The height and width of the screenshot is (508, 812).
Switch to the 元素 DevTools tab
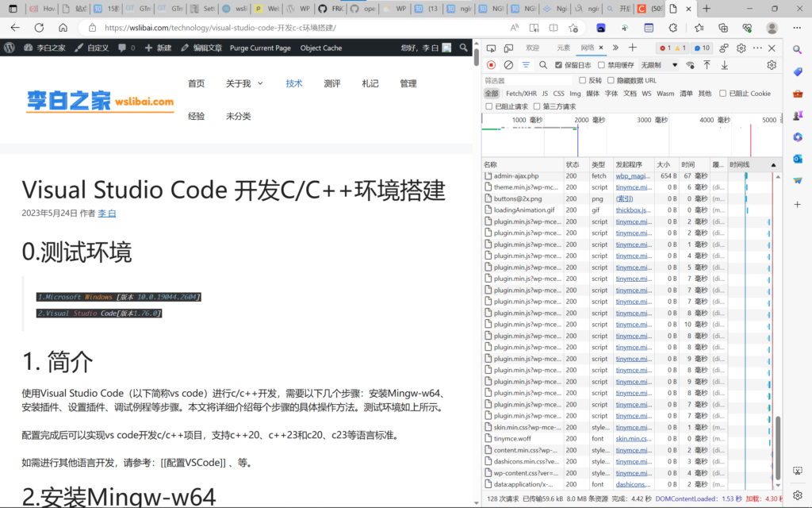point(563,48)
